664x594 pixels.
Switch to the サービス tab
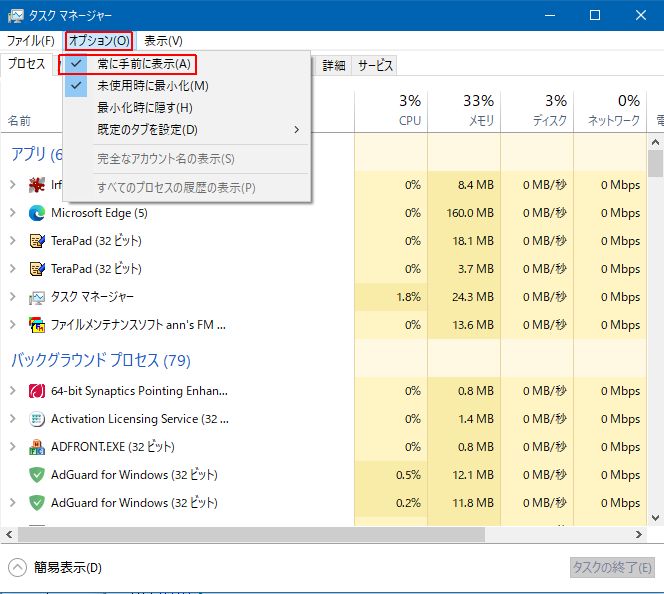click(375, 65)
